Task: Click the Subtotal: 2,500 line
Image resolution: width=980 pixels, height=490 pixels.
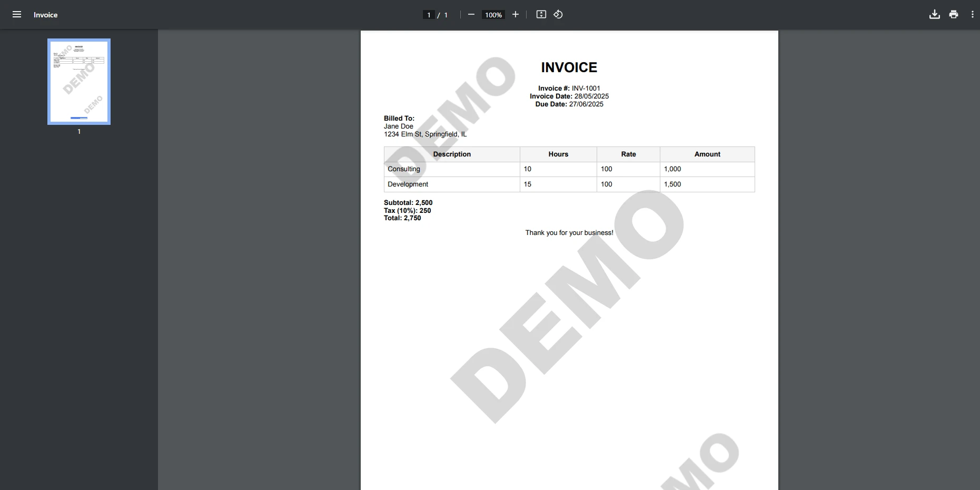Action: [x=408, y=203]
